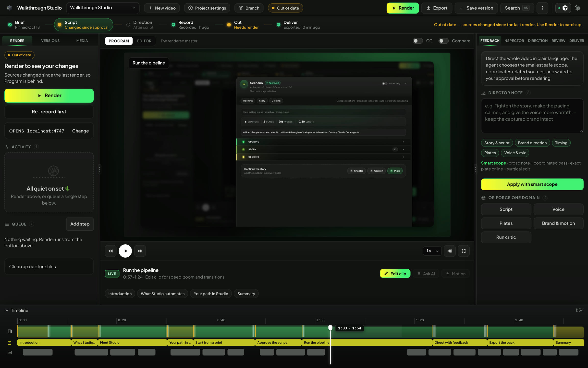Click the Edit clip button
Screen dimensions: 588x368
(395, 274)
